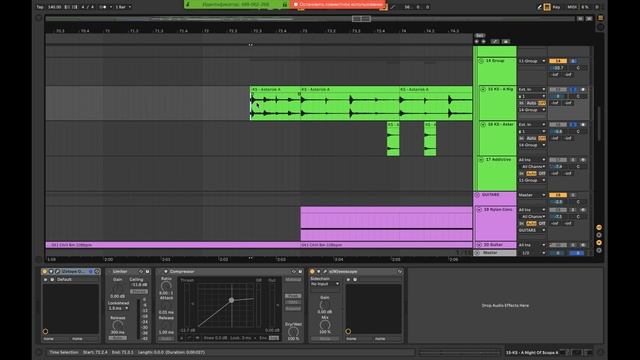640x360 pixels.
Task: Set track 17 Addictive monitor to Auto
Action: [531, 173]
